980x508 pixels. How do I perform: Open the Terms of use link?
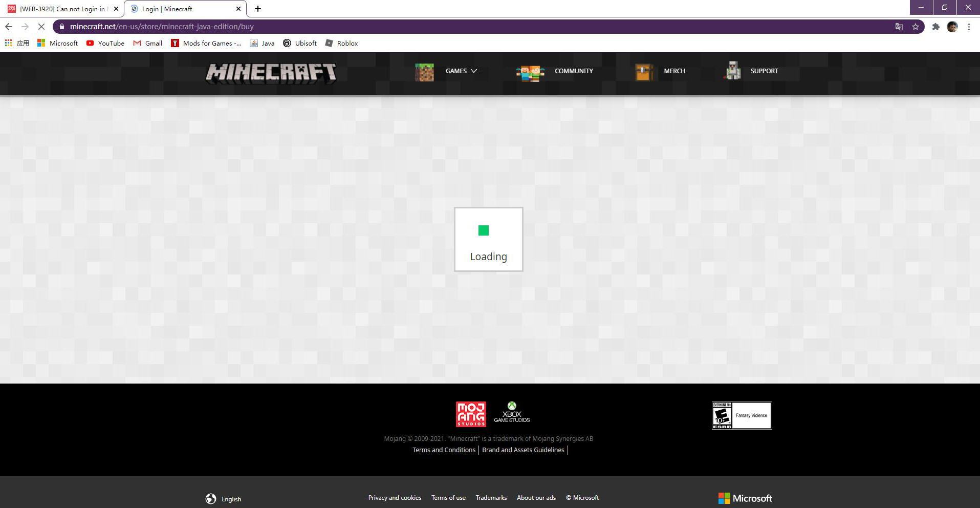(448, 498)
